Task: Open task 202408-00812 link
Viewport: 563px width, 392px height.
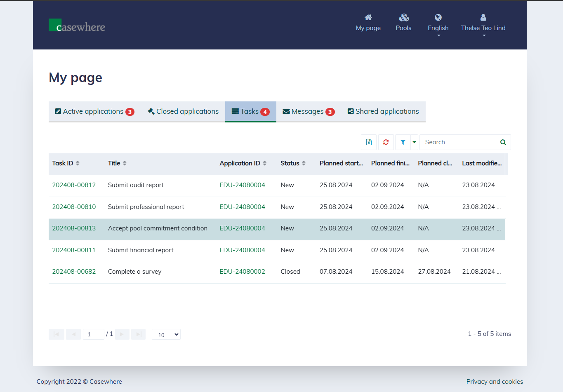Action: pyautogui.click(x=74, y=185)
